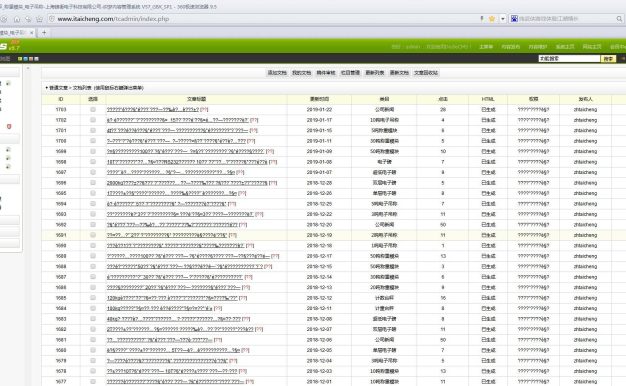
Task: Tick the checkbox for article ID 1703
Action: coord(93,109)
